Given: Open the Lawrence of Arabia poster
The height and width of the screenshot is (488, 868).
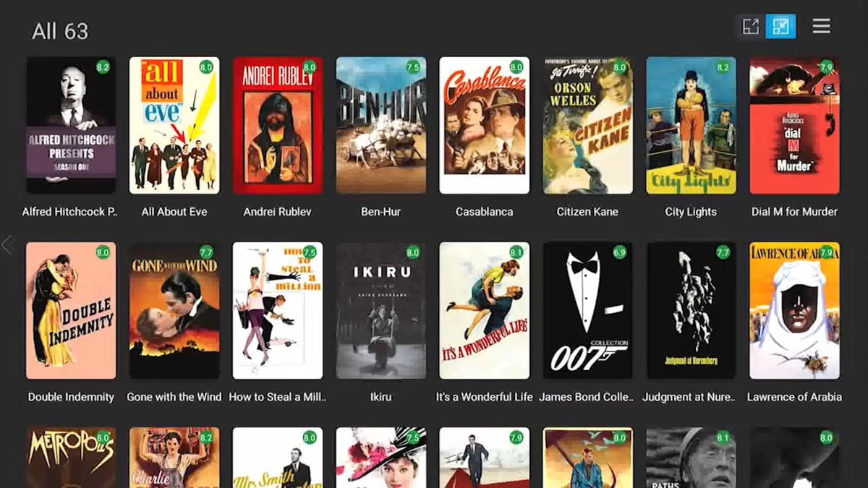Looking at the screenshot, I should pos(795,310).
